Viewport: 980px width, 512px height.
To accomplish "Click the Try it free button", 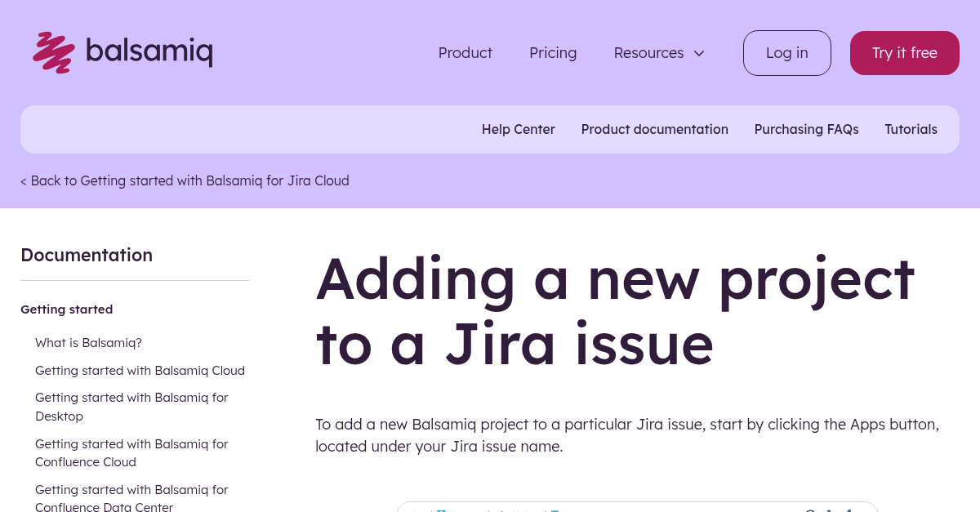I will click(904, 52).
